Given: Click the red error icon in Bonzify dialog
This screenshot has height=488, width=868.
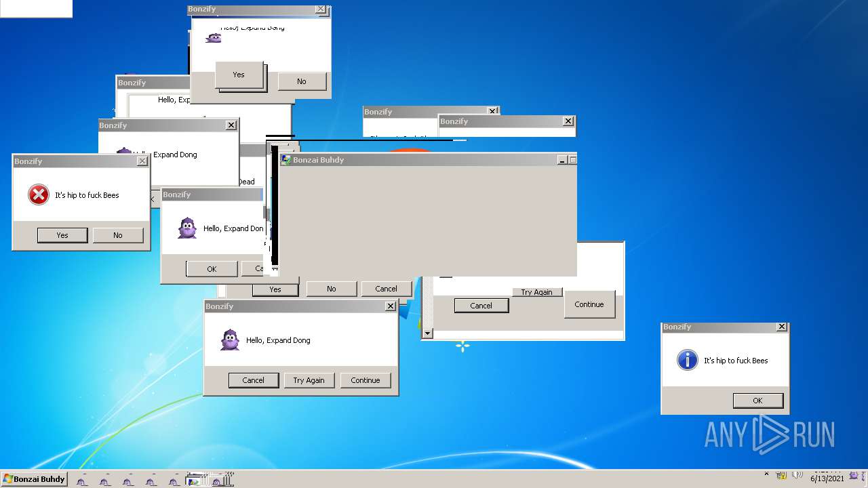Looking at the screenshot, I should point(39,195).
